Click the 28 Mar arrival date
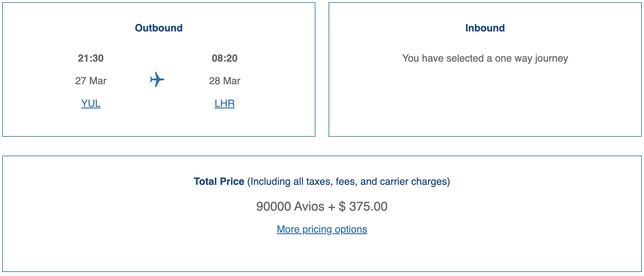Viewport: 644px width, 276px height. click(224, 81)
